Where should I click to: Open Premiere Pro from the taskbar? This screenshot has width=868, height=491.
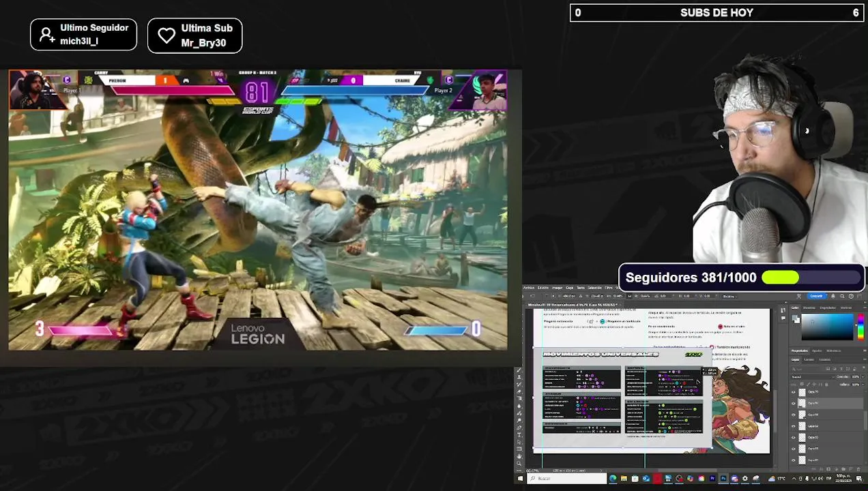click(712, 478)
